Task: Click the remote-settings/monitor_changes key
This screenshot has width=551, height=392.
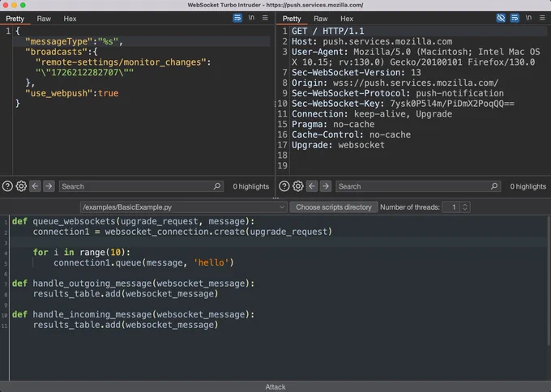Action: [x=123, y=62]
